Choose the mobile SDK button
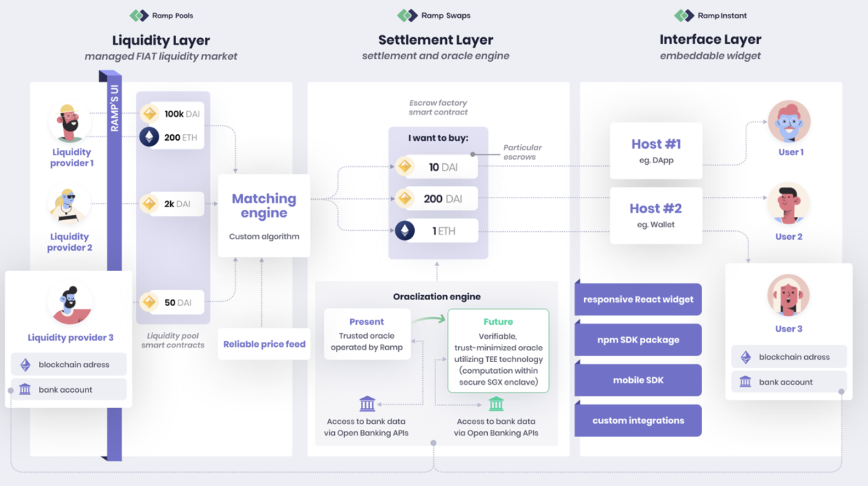 pos(638,380)
